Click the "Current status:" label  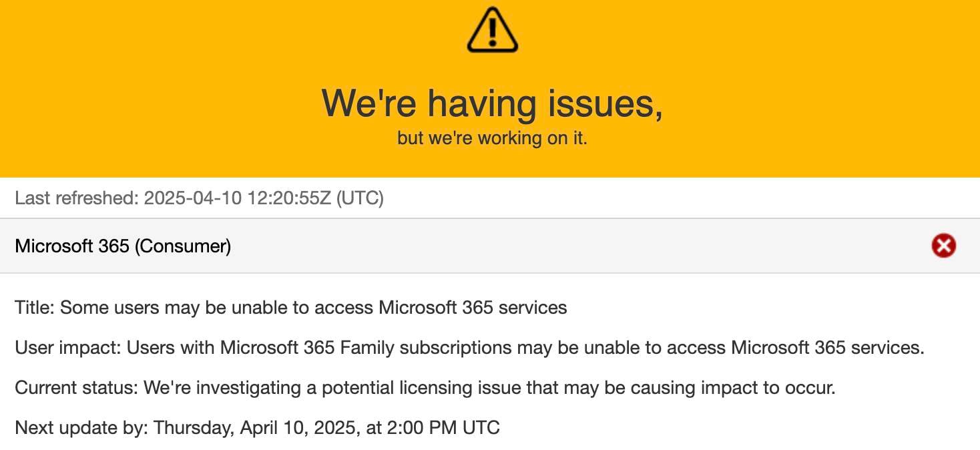77,387
